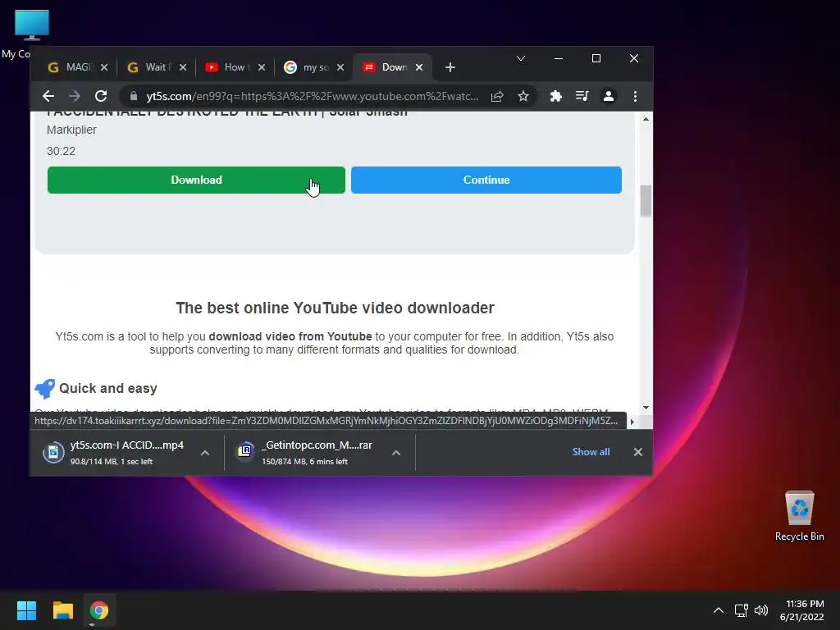Open the taskbar clock and date

[802, 610]
